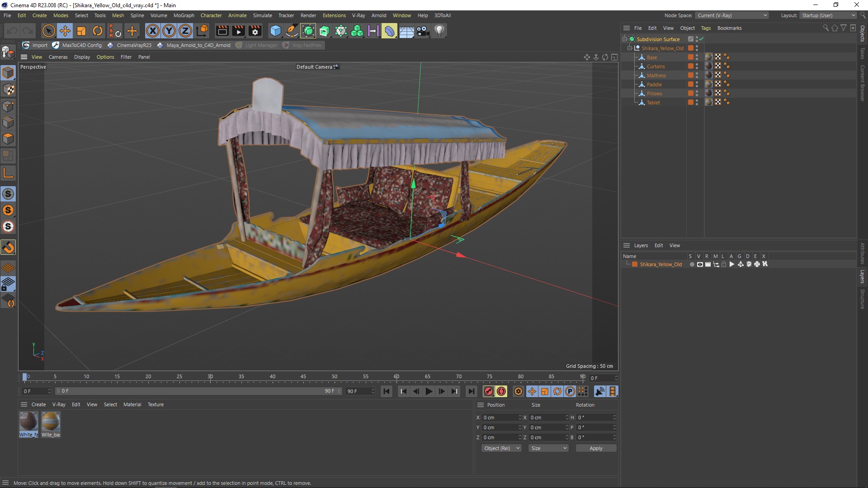Toggle visibility dots for Curtains object
This screenshot has width=868, height=488.
click(697, 66)
